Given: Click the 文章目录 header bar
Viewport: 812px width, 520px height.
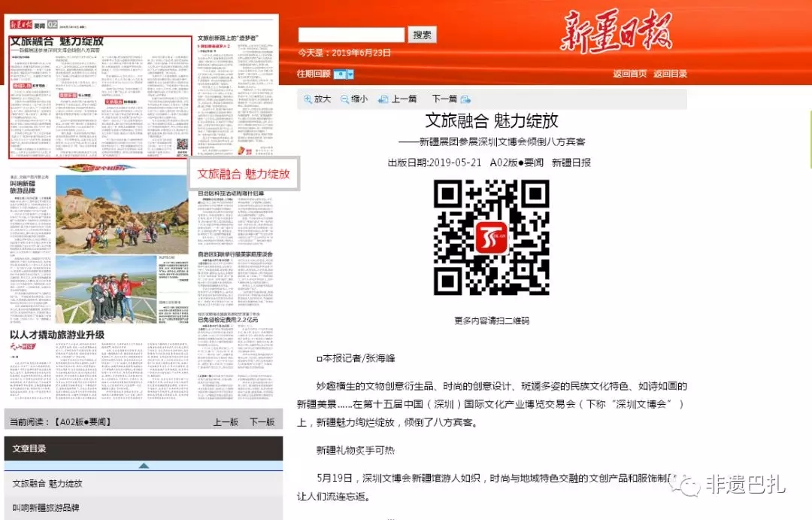Looking at the screenshot, I should click(x=144, y=449).
